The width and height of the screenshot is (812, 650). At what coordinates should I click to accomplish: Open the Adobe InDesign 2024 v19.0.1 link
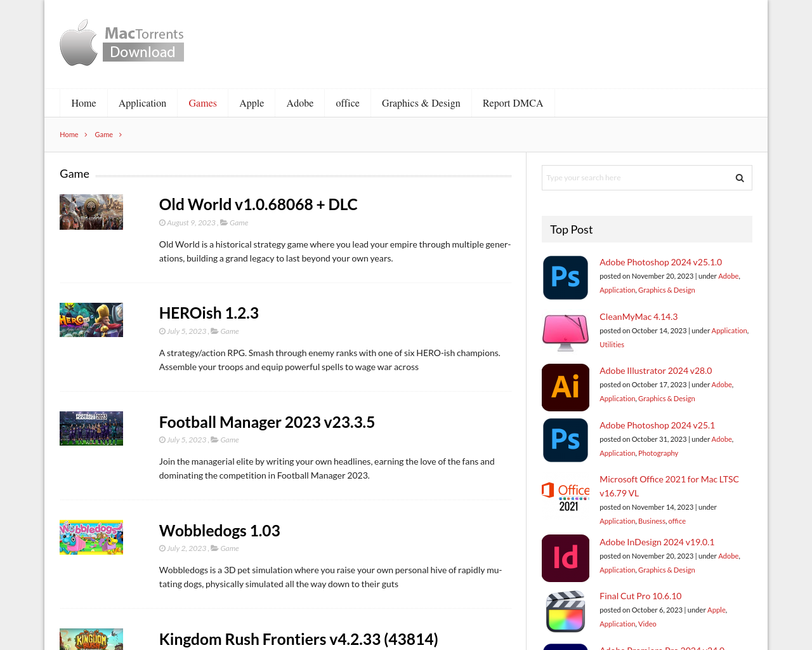pos(657,542)
